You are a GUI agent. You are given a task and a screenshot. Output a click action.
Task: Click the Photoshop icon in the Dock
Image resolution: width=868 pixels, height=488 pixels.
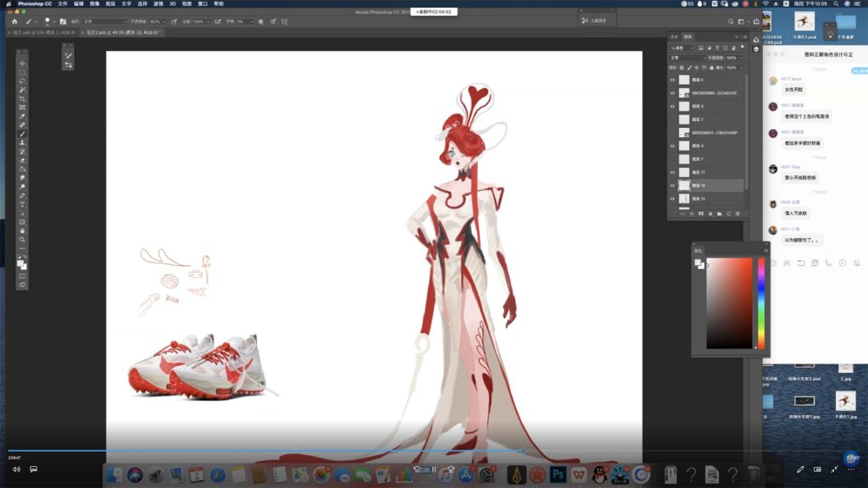558,475
